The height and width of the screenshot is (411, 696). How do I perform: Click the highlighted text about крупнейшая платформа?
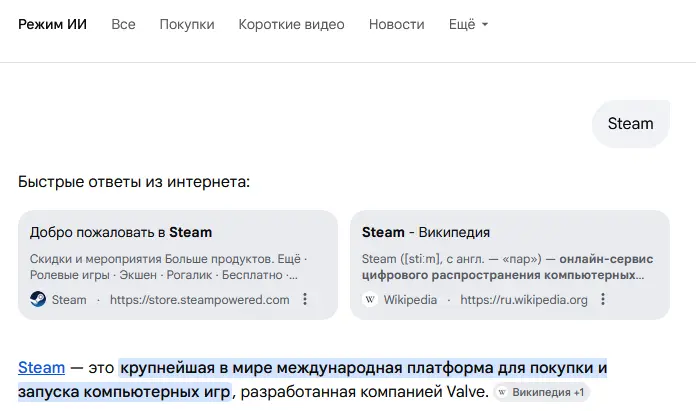click(362, 367)
